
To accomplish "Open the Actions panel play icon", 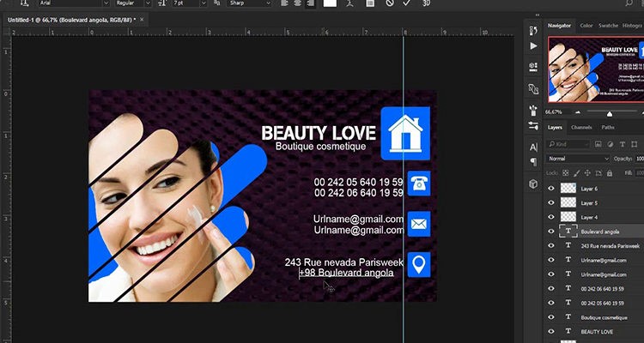I will (x=533, y=46).
